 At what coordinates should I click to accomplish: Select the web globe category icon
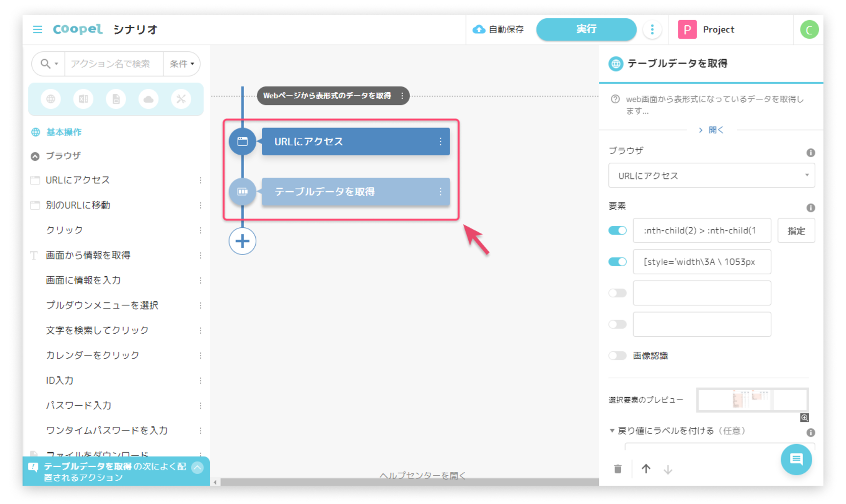coord(51,99)
